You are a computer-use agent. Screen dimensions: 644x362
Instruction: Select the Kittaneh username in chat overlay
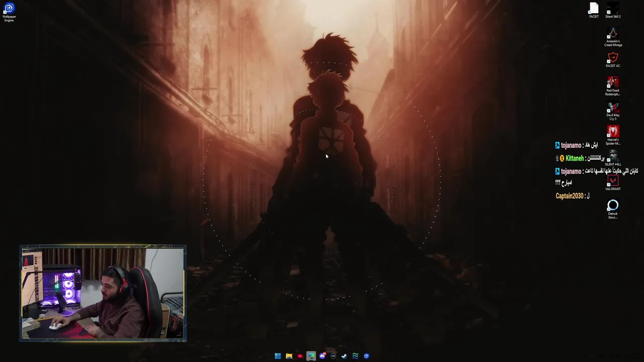(575, 158)
